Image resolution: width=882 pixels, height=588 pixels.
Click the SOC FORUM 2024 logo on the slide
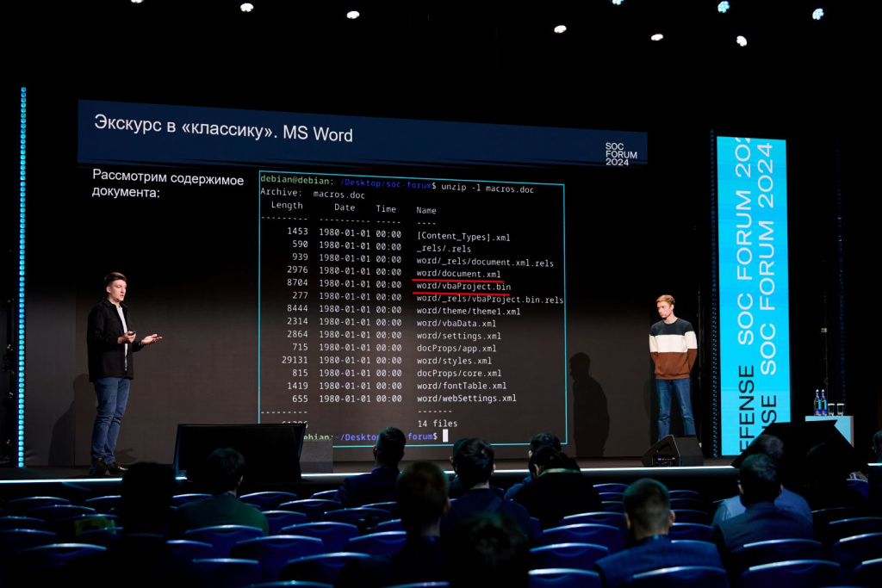pyautogui.click(x=620, y=154)
